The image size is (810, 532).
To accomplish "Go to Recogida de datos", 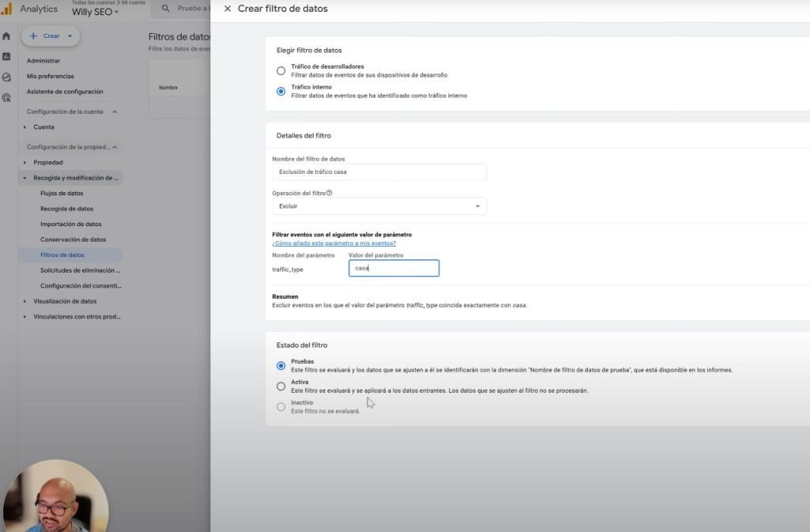I will (66, 209).
